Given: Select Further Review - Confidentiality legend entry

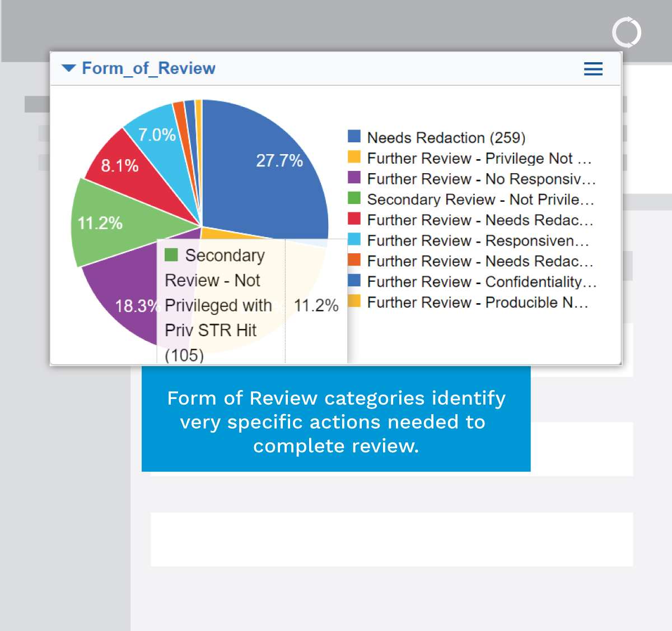Looking at the screenshot, I should (x=482, y=282).
